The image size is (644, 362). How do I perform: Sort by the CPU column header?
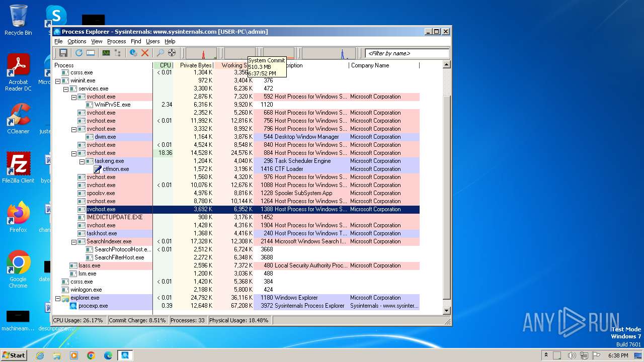[x=163, y=65]
